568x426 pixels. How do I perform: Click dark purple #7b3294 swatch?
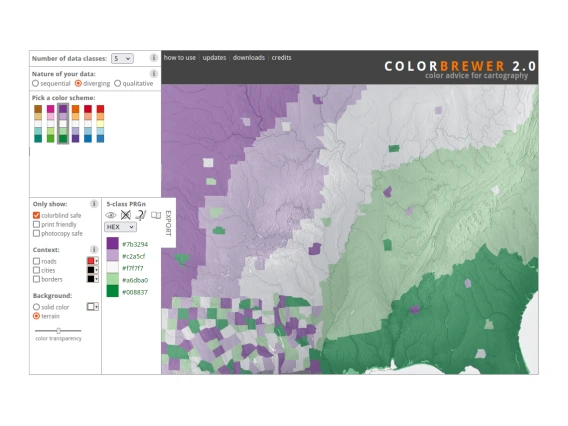(113, 243)
